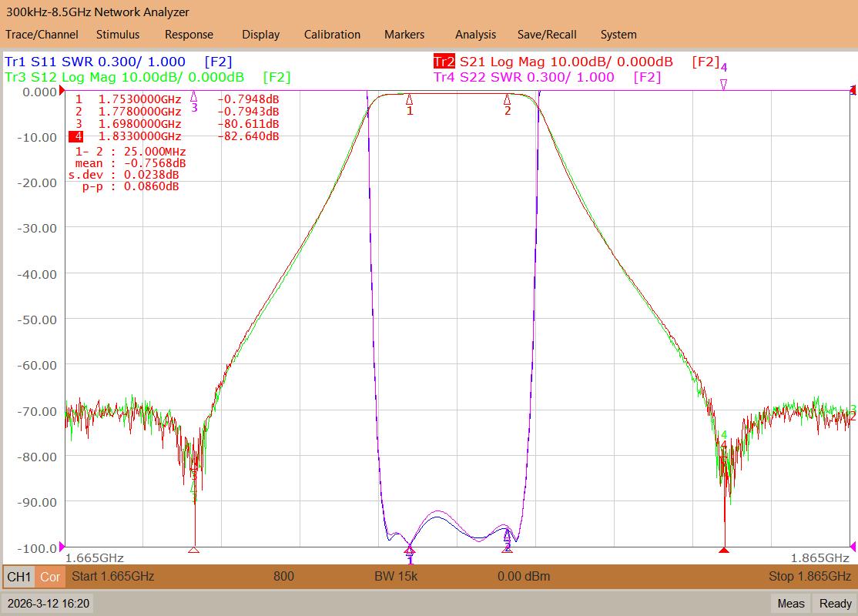Select marker 2 readout row 1.7780000GHz

click(177, 112)
